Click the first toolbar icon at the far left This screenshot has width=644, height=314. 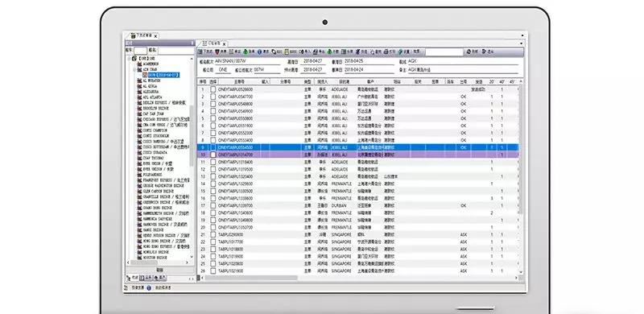pos(200,52)
